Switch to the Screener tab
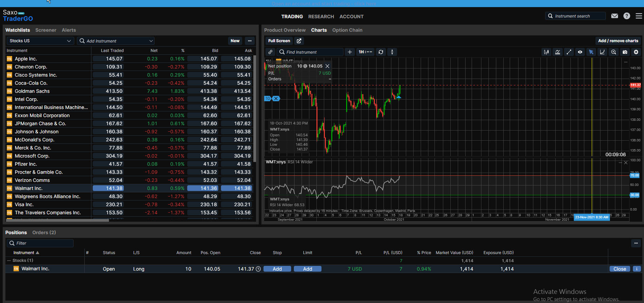Image resolution: width=644 pixels, height=303 pixels. (x=46, y=30)
